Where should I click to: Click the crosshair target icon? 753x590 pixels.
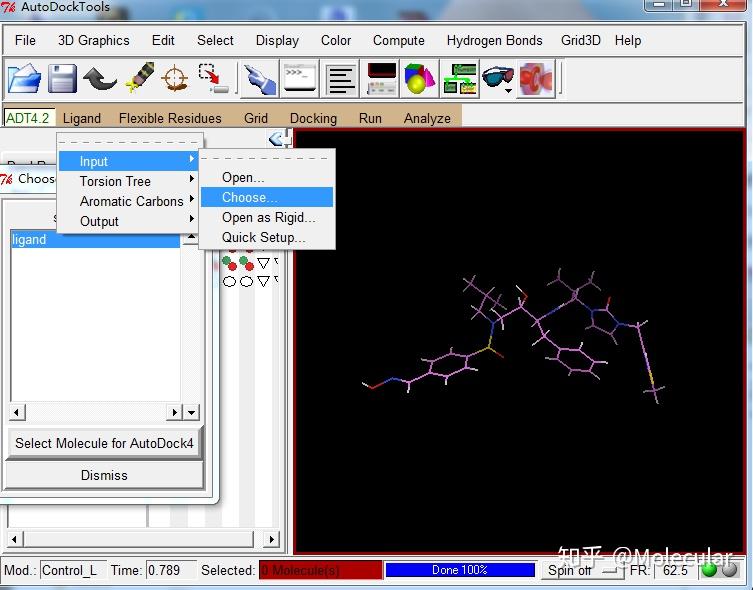point(175,78)
